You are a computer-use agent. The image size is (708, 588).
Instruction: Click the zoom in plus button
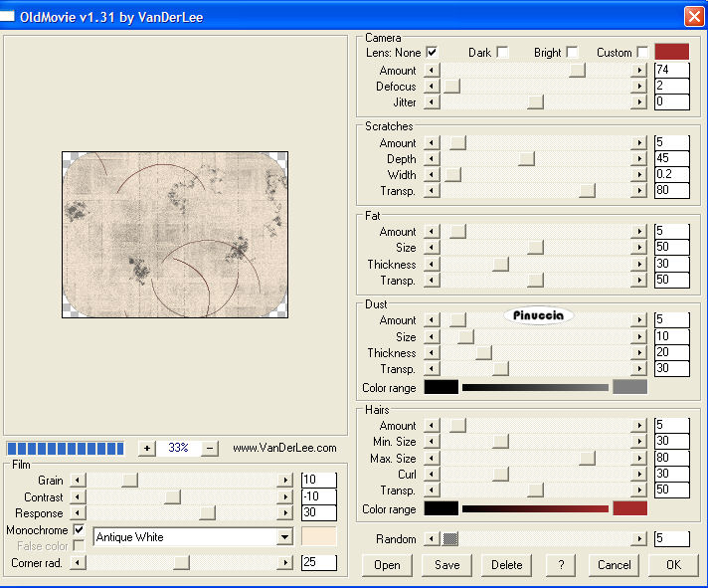pos(146,449)
